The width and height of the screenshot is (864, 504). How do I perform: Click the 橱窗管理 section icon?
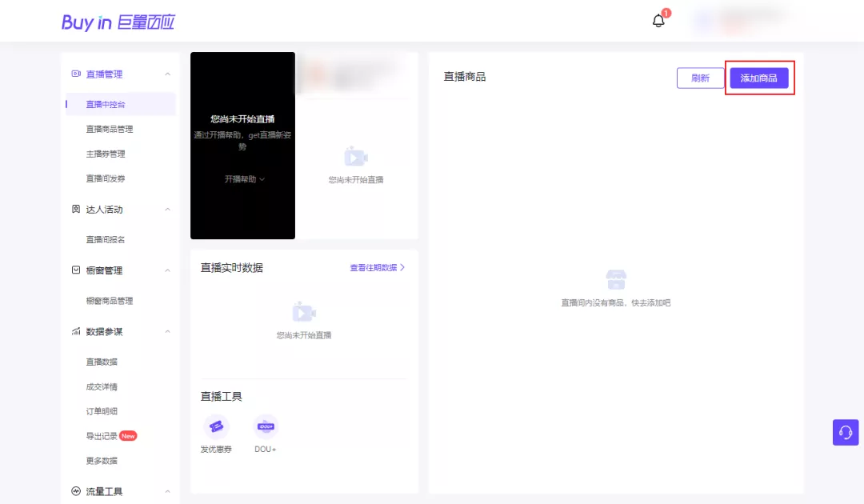coord(76,270)
